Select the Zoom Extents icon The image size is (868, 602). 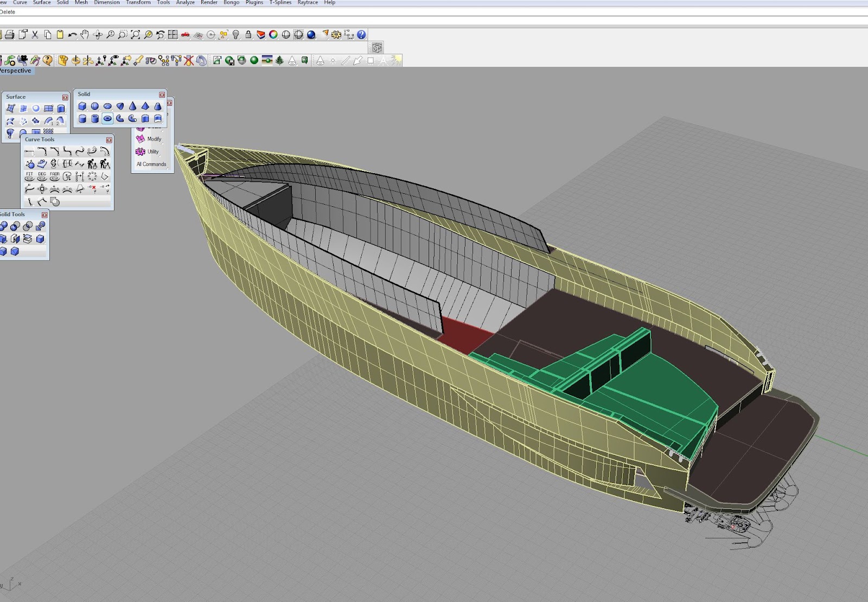[135, 35]
